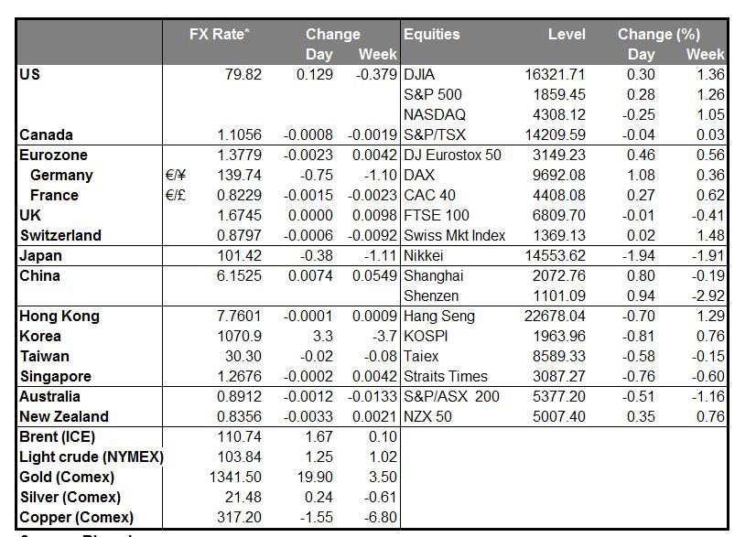Viewport: 756px width, 537px height.
Task: Click the Level column header
Action: 567,35
